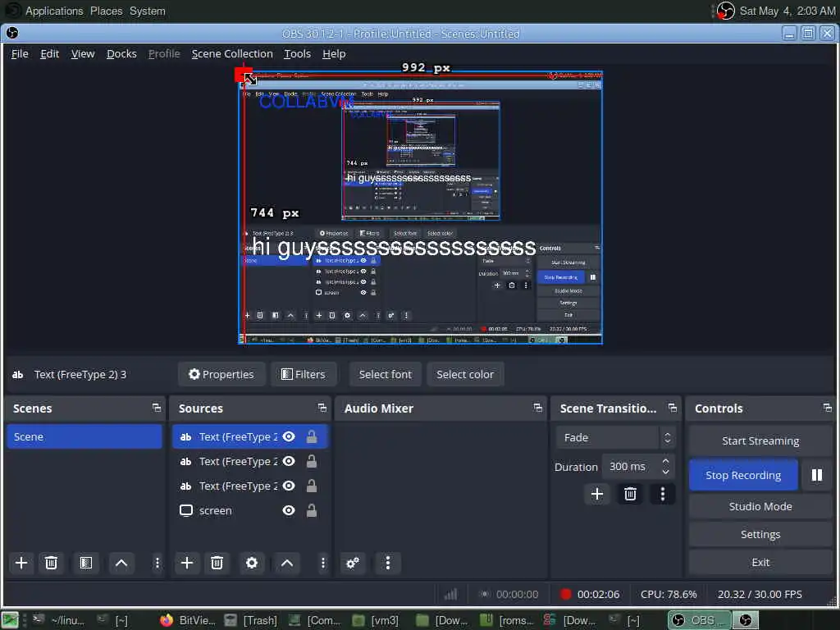This screenshot has width=840, height=630.
Task: Pause recording with the pause icon
Action: point(816,475)
